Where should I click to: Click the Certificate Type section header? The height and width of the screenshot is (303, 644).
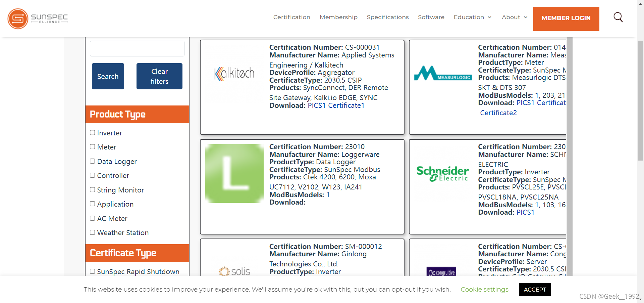pos(137,253)
